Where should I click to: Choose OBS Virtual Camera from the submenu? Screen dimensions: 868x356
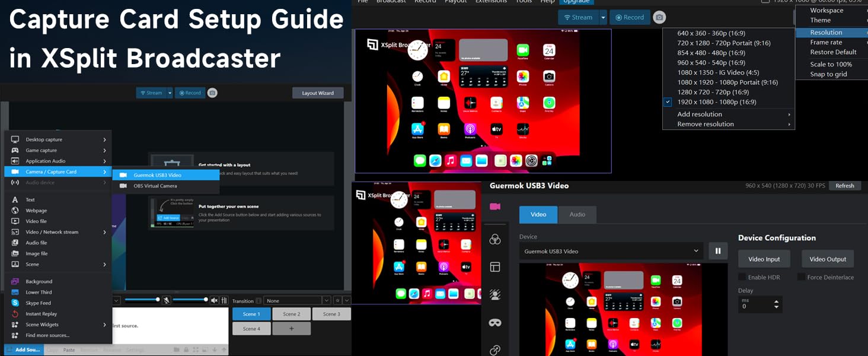155,186
